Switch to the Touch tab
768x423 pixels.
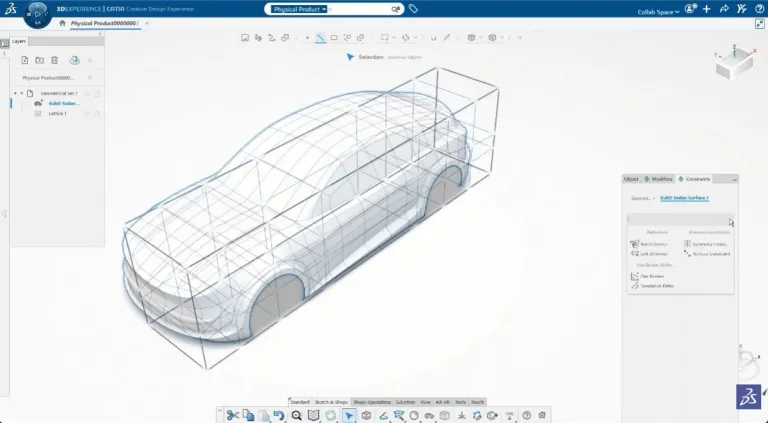477,402
